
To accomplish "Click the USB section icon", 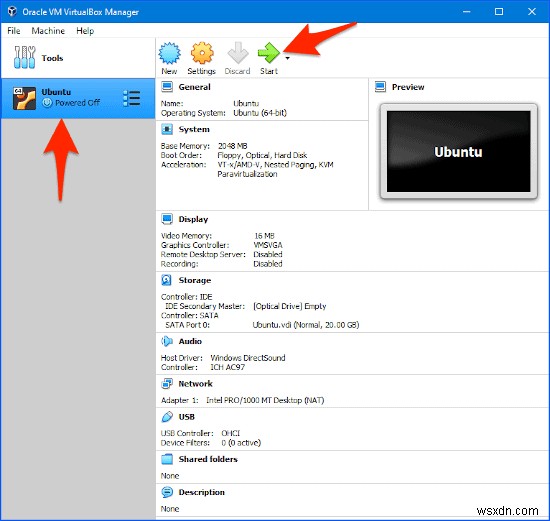I will click(x=167, y=417).
